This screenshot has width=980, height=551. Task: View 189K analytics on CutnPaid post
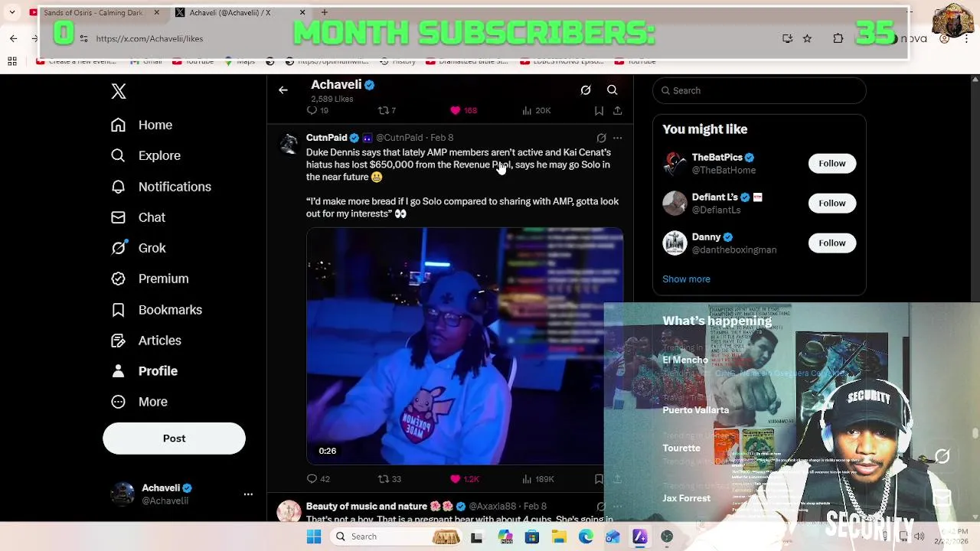(x=537, y=479)
